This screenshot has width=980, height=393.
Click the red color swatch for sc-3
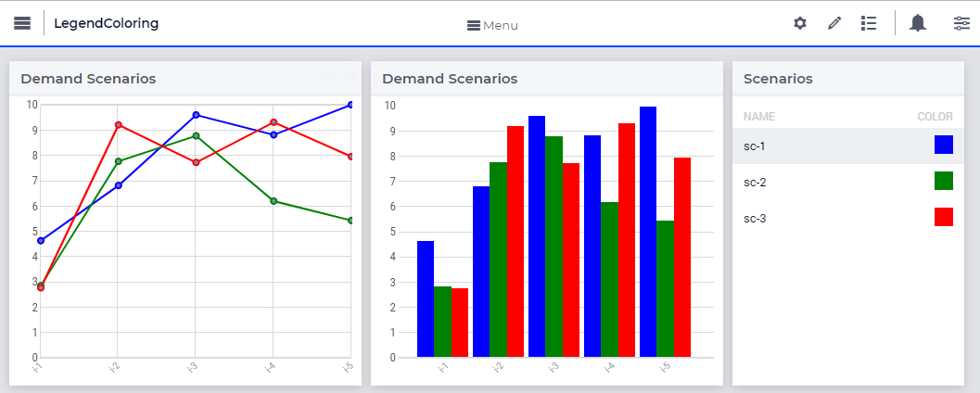point(944,218)
